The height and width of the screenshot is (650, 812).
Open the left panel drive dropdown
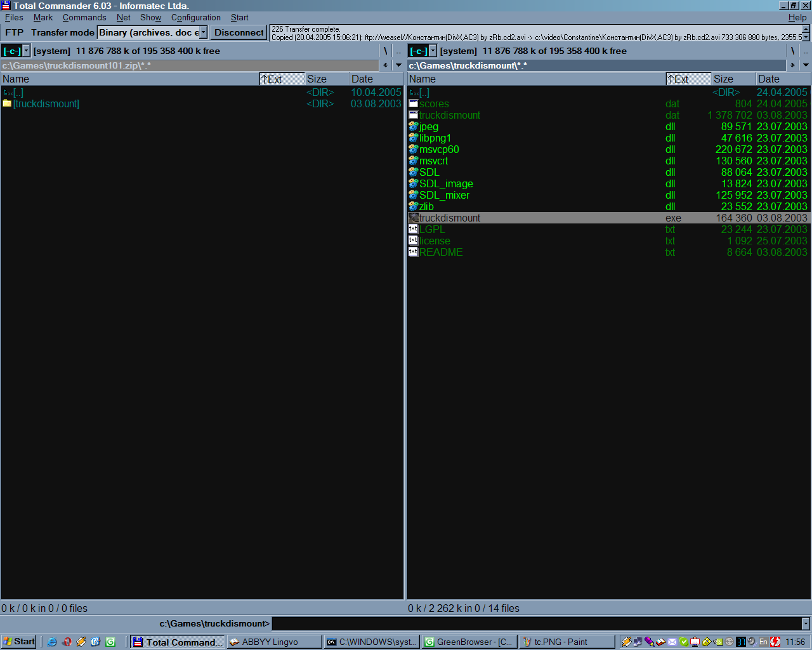(26, 51)
